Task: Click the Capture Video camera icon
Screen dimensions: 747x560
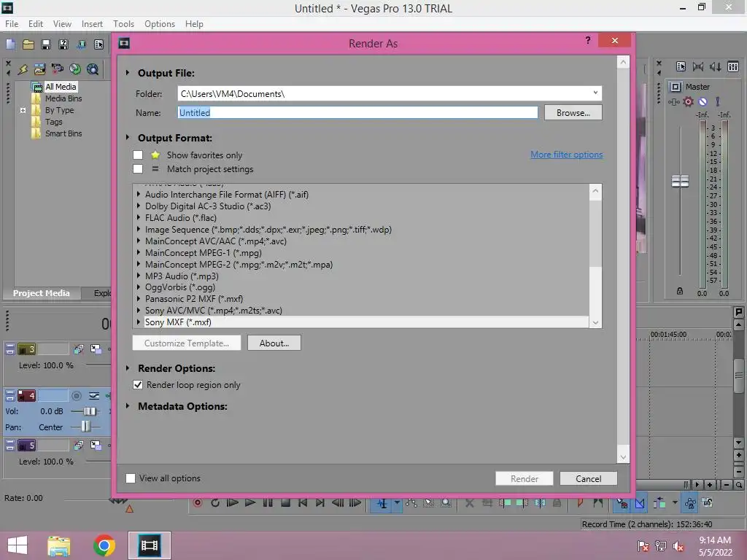Action: point(57,69)
